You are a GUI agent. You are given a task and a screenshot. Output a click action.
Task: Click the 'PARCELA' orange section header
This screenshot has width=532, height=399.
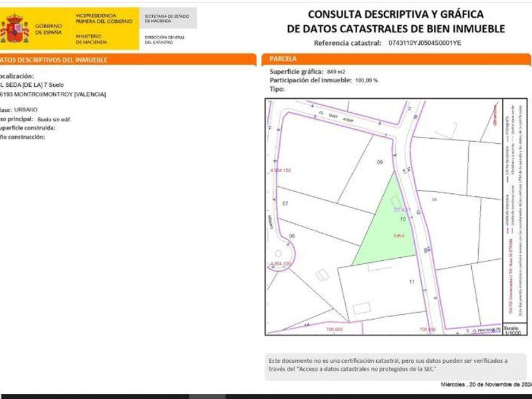396,59
